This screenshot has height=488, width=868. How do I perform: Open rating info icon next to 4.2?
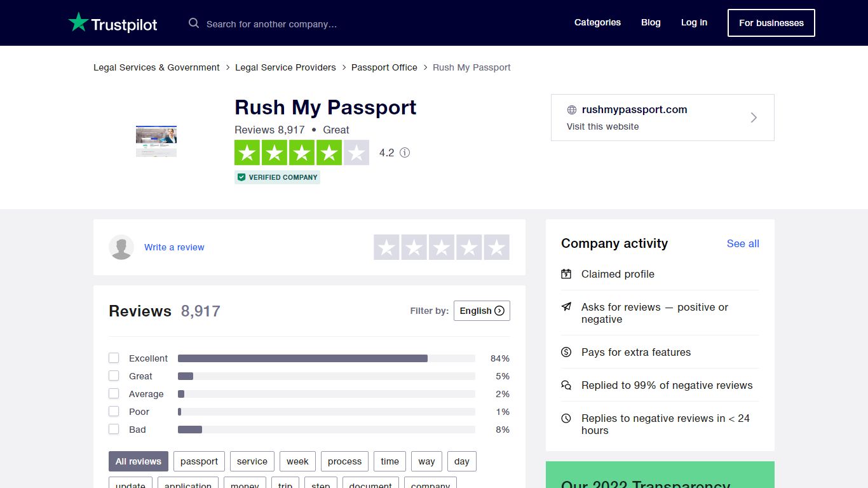(x=405, y=152)
